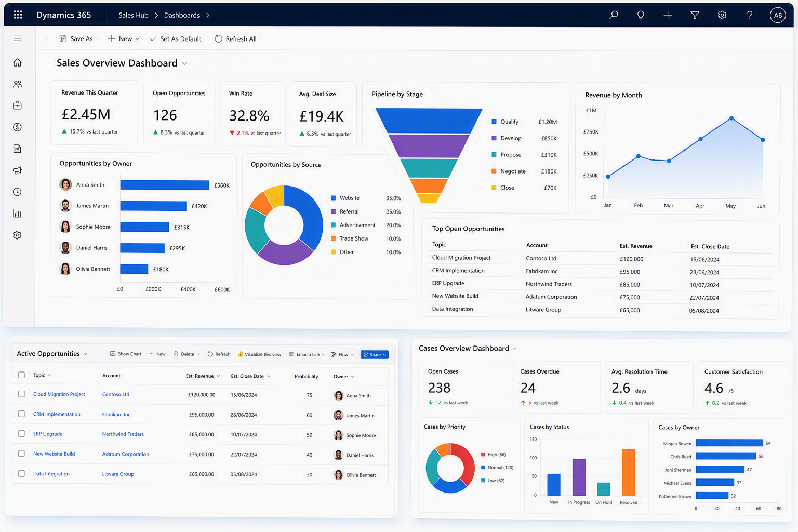Viewport: 798px width, 532px height.
Task: Open the app launcher waffle menu
Action: click(x=18, y=15)
